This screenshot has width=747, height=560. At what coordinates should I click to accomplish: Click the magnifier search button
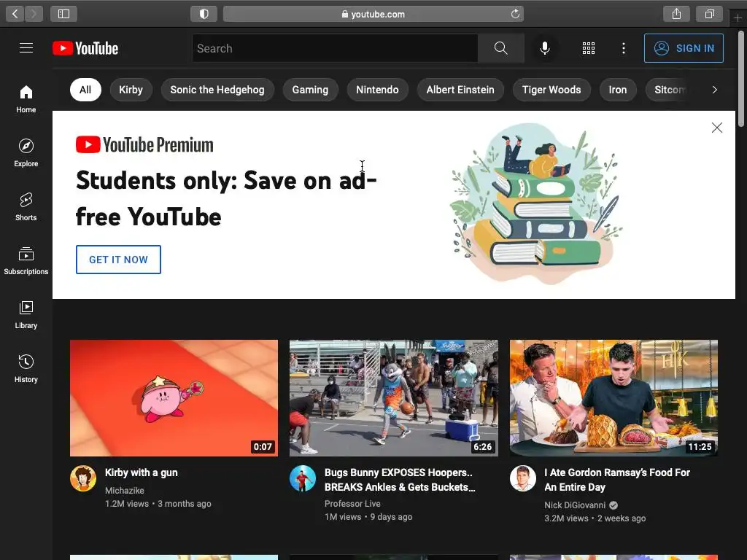(x=500, y=48)
